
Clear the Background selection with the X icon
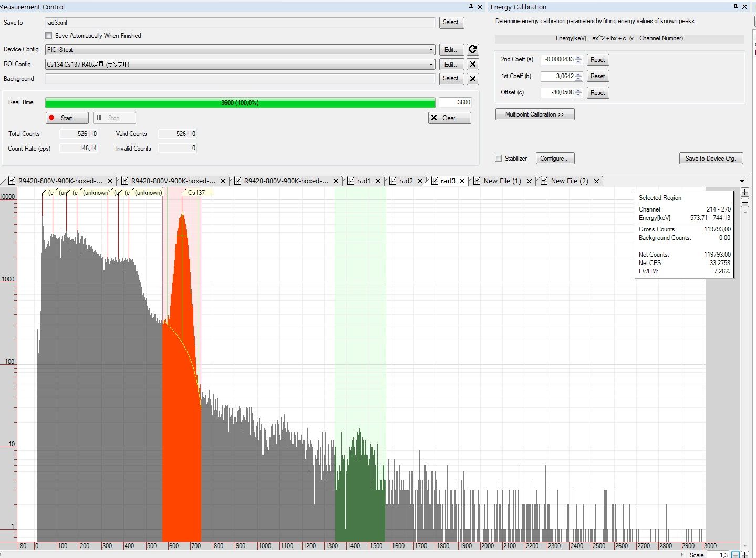472,79
